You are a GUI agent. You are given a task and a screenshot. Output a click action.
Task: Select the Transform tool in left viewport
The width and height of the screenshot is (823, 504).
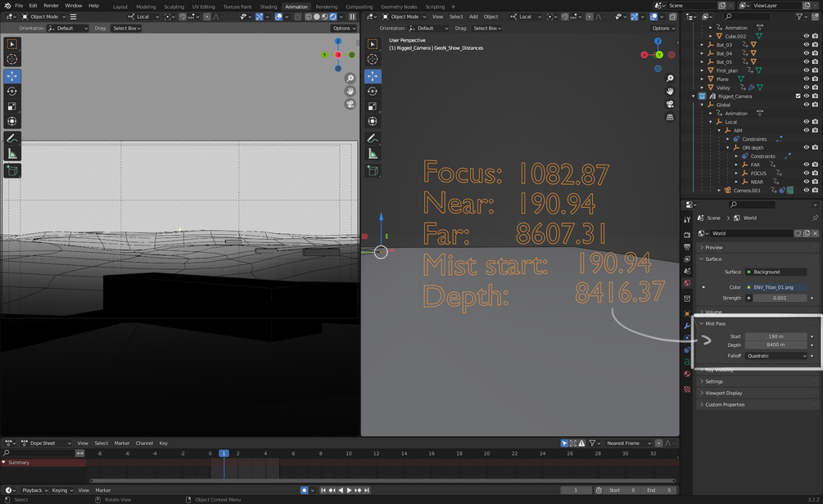[x=11, y=122]
